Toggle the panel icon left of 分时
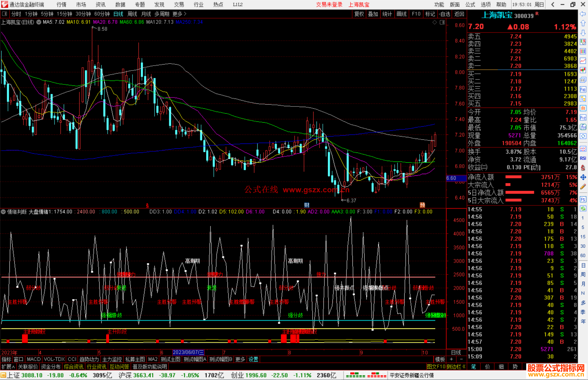The image size is (588, 380). coord(5,14)
